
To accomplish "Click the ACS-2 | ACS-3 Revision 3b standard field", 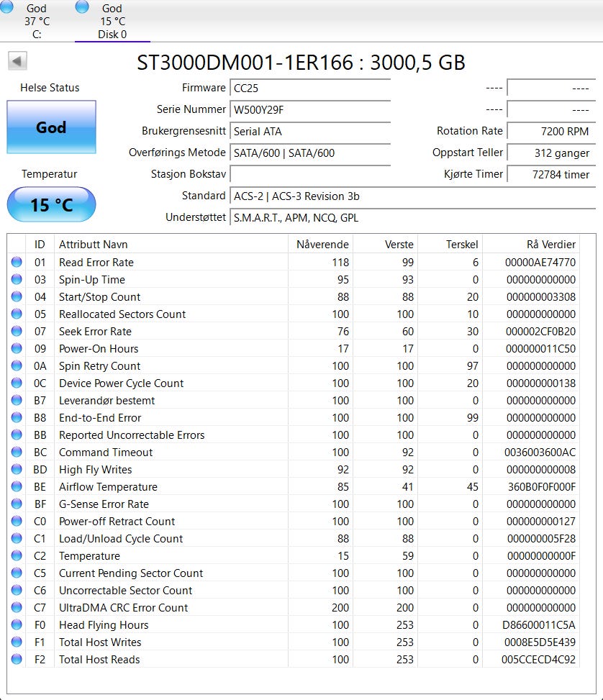I will pyautogui.click(x=413, y=196).
